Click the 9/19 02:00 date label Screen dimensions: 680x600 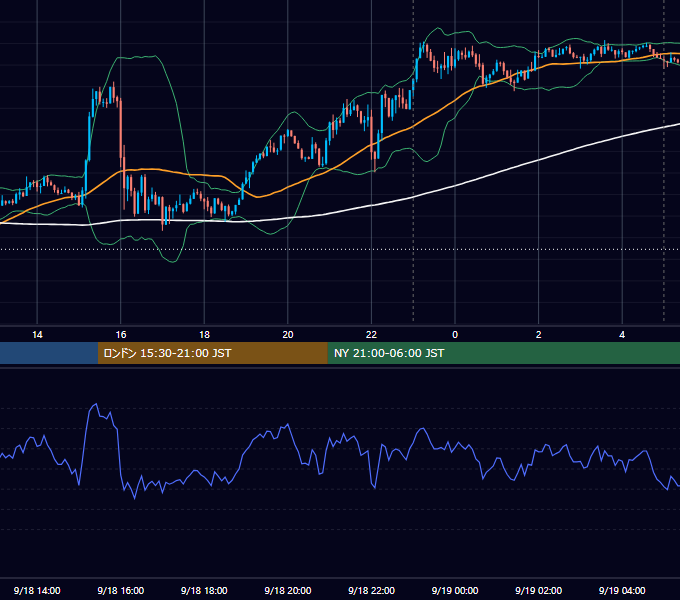(538, 590)
